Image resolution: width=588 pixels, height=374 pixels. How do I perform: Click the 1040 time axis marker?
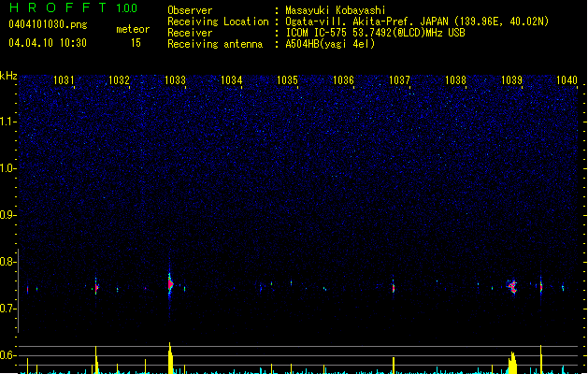(x=566, y=80)
